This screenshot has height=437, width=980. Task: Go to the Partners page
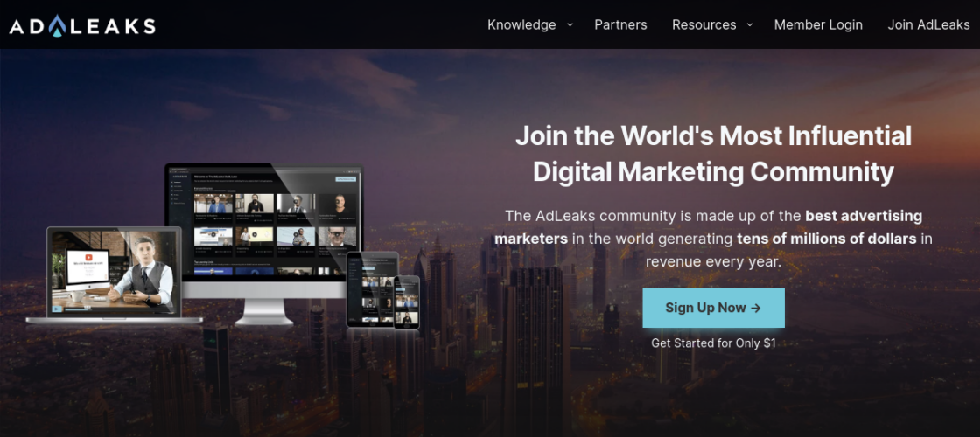(x=620, y=24)
